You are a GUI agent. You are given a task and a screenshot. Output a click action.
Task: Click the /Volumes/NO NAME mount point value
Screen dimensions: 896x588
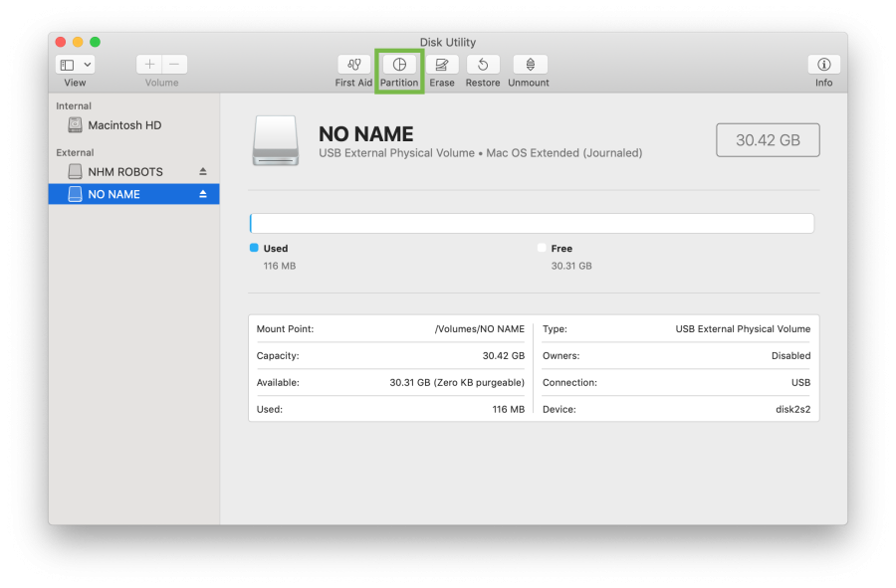[x=480, y=329]
